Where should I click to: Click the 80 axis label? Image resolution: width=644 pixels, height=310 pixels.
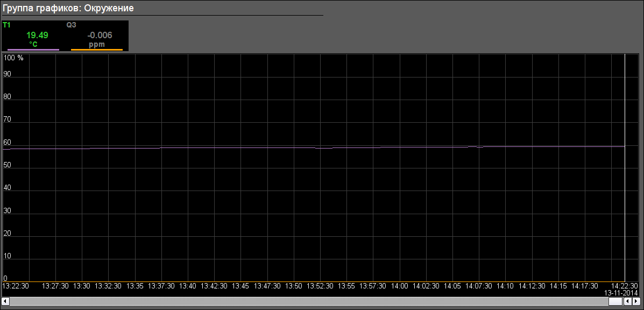click(x=8, y=97)
